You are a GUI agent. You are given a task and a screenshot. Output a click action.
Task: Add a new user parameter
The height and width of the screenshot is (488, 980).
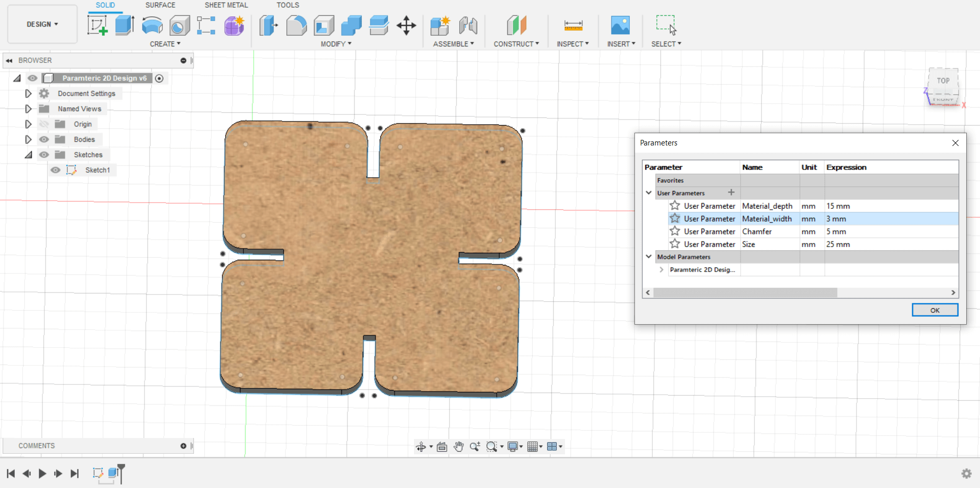pos(731,192)
